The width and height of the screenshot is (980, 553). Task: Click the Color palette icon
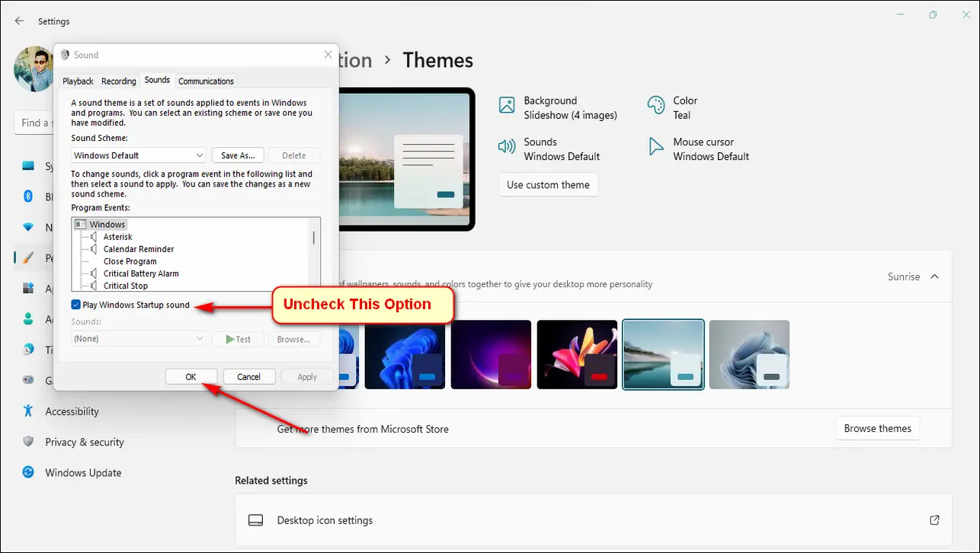point(655,105)
